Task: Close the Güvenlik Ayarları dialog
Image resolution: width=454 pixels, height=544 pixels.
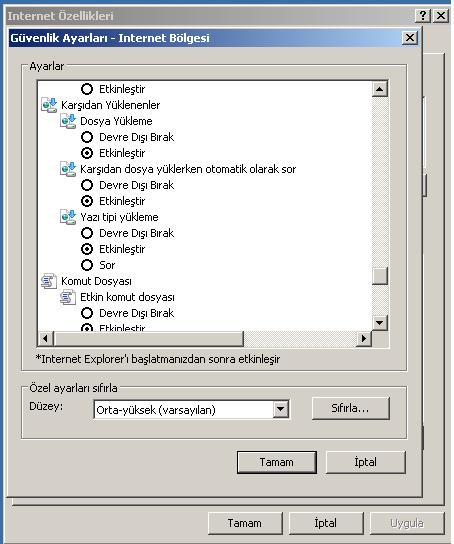Action: (x=410, y=37)
